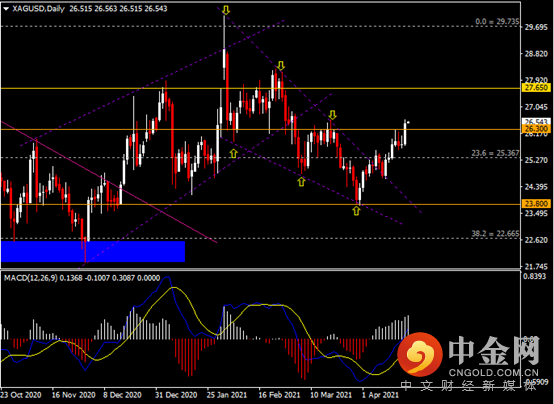Click the Fibonacci label 38.2 = 22.665
554x404 pixels.
pos(495,233)
